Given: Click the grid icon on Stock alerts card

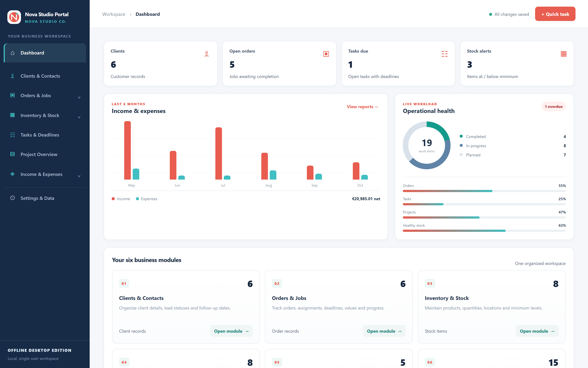Looking at the screenshot, I should coord(564,54).
